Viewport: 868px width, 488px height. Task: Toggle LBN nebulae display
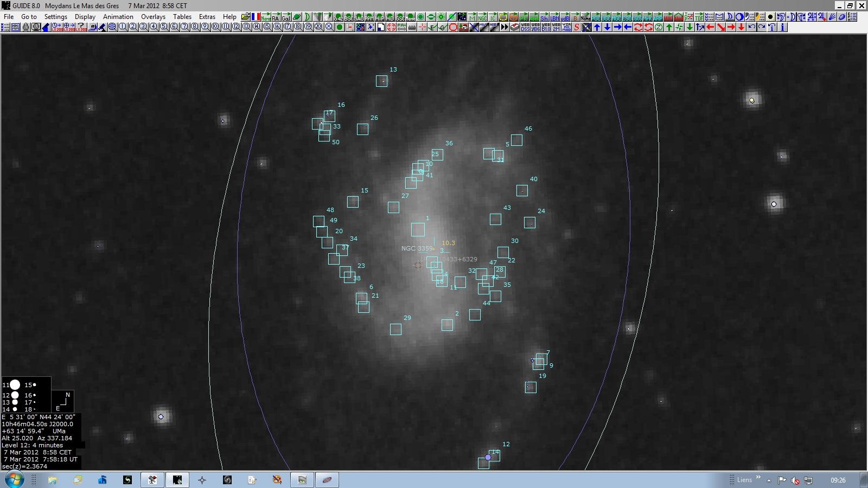pos(554,17)
